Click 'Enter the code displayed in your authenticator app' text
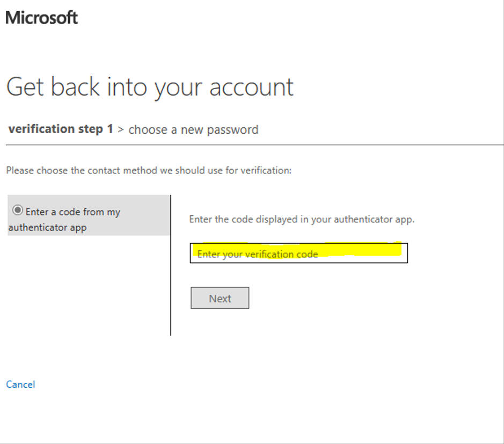Screen dimensions: 504x444 pos(302,219)
